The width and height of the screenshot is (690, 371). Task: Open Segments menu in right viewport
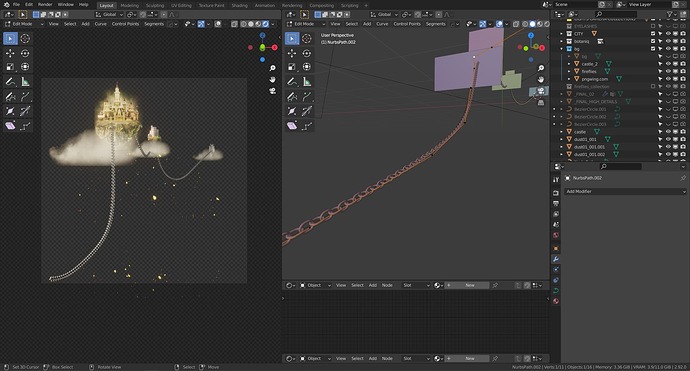[436, 24]
